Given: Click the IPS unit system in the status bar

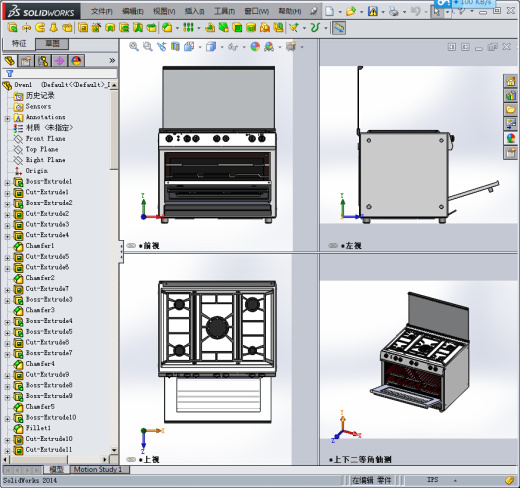Looking at the screenshot, I should click(432, 480).
